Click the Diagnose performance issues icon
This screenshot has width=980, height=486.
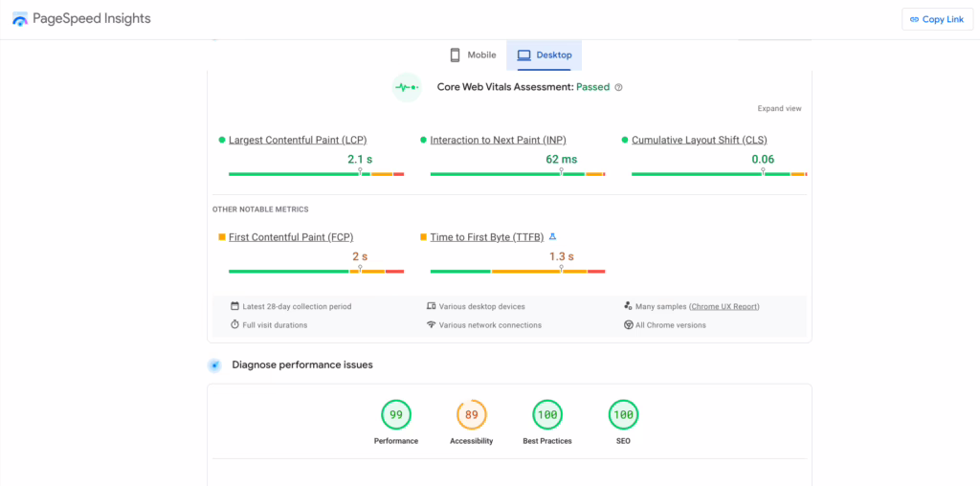point(214,365)
